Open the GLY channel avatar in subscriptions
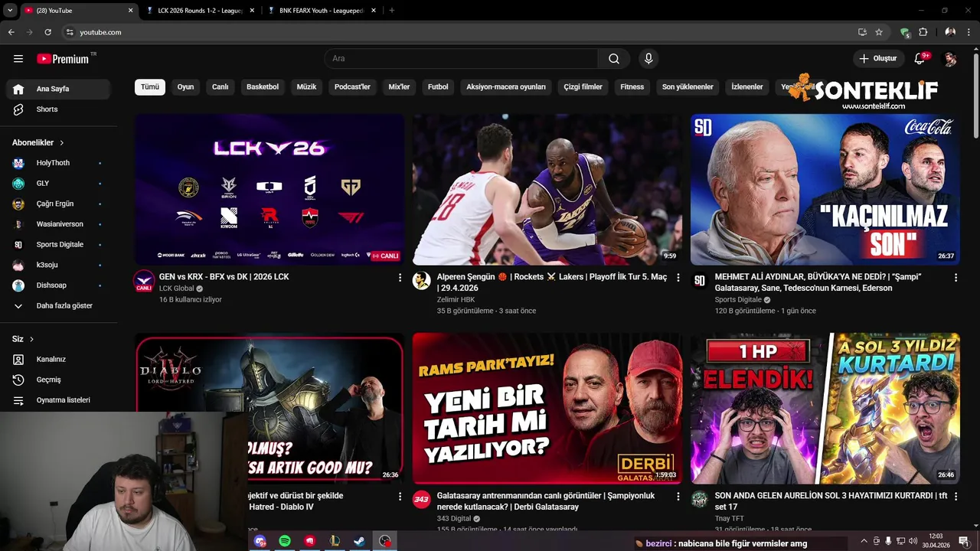This screenshot has height=551, width=980. tap(18, 184)
